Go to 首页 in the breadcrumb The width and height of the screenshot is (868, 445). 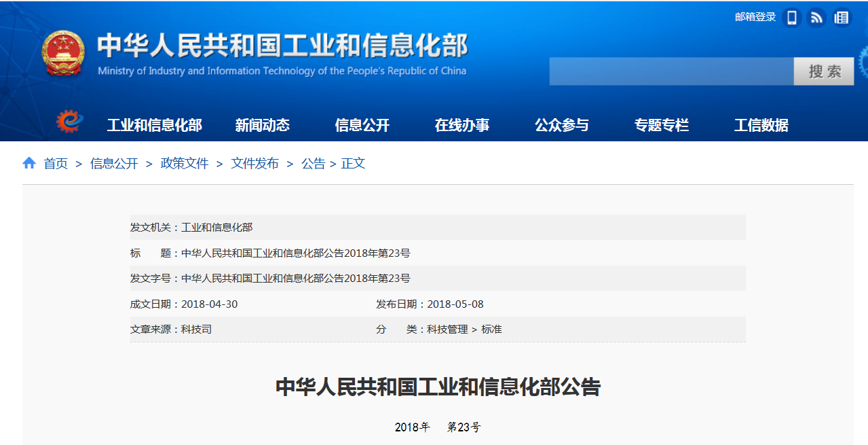click(56, 164)
